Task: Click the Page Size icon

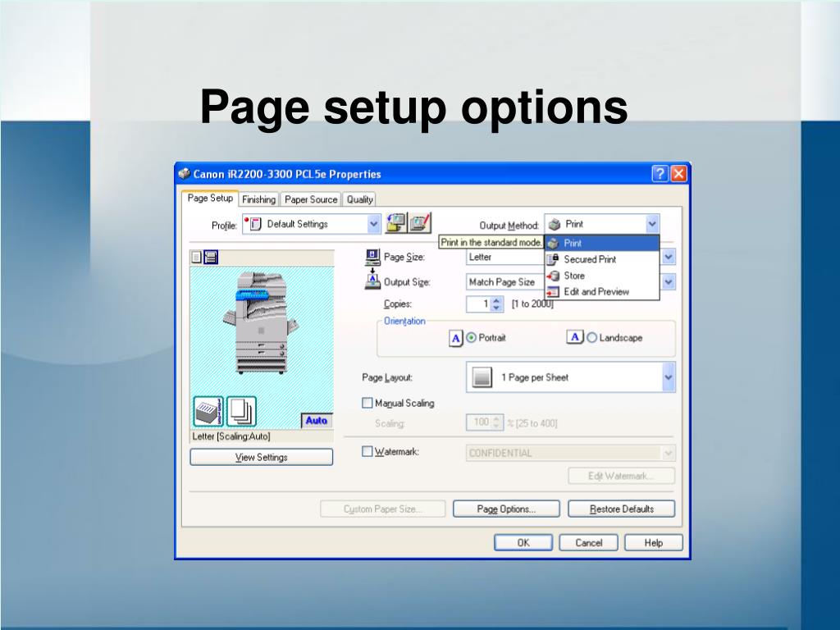Action: tap(372, 258)
